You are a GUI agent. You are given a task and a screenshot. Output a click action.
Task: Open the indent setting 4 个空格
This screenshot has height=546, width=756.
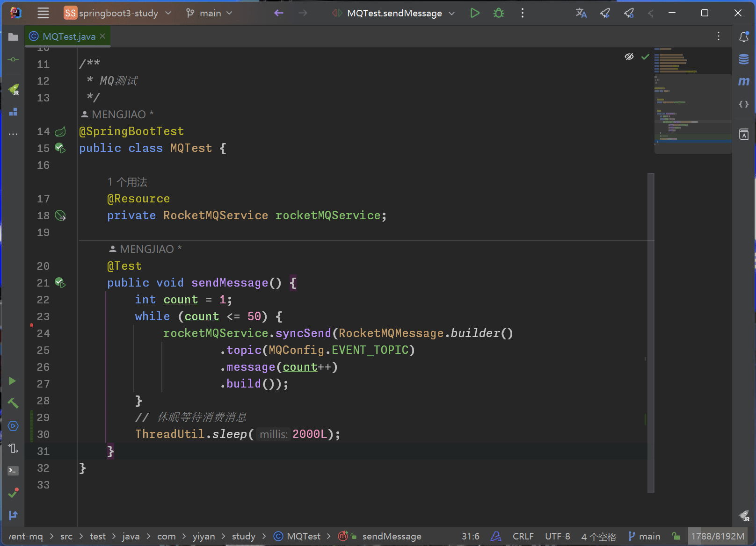point(598,536)
